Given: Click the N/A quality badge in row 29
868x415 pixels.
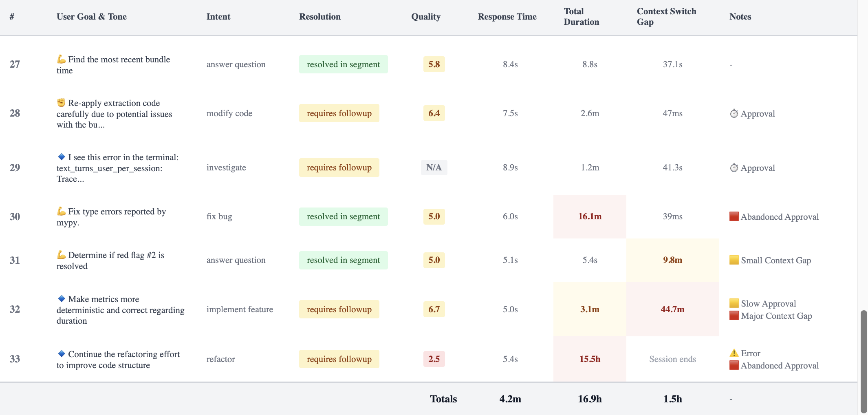Looking at the screenshot, I should coord(434,167).
